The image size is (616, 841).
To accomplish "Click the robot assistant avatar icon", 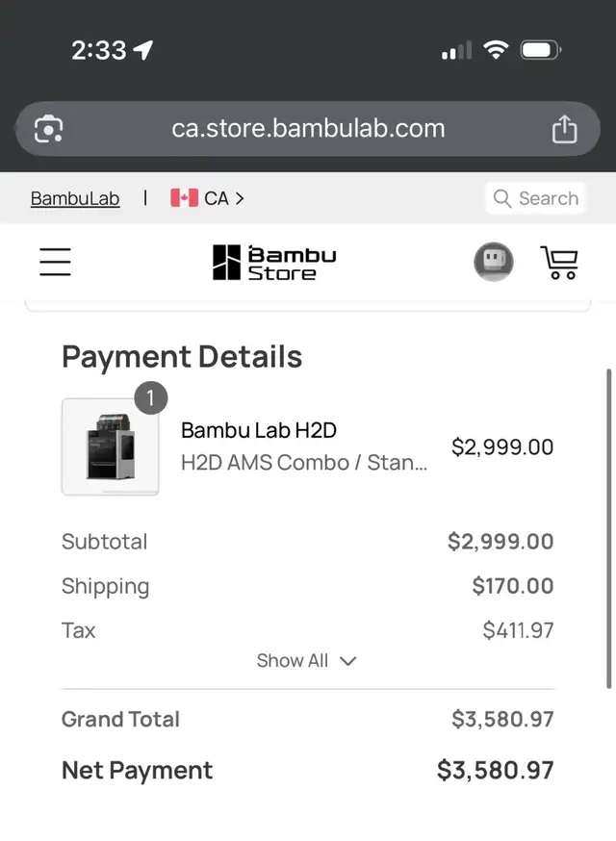I will pyautogui.click(x=494, y=261).
